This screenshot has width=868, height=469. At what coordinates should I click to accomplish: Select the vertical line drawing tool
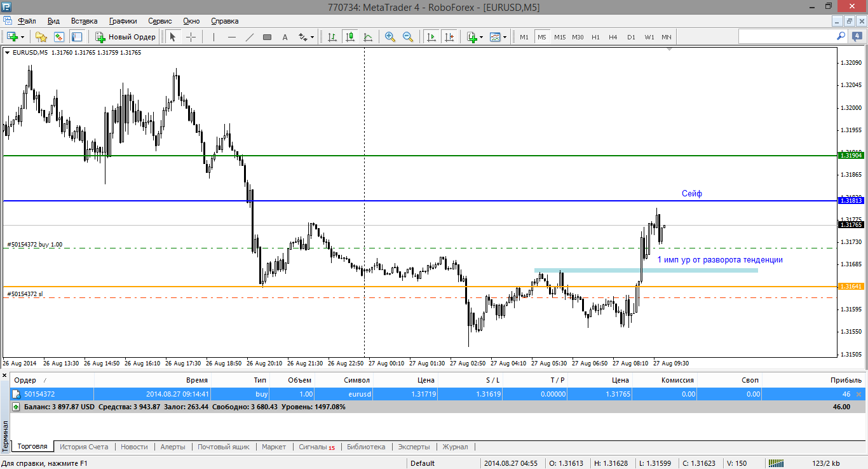coord(214,37)
